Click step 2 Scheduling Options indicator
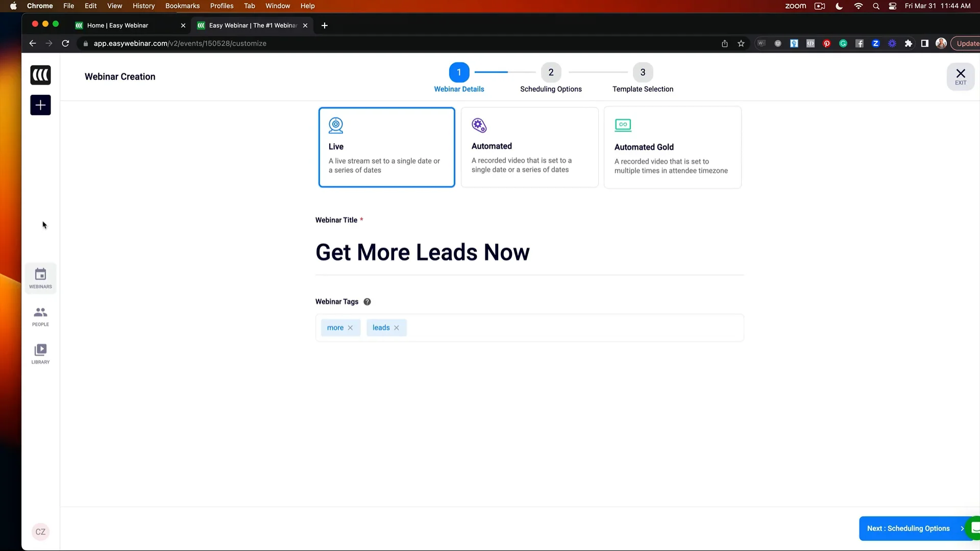Viewport: 980px width, 551px height. click(x=551, y=72)
